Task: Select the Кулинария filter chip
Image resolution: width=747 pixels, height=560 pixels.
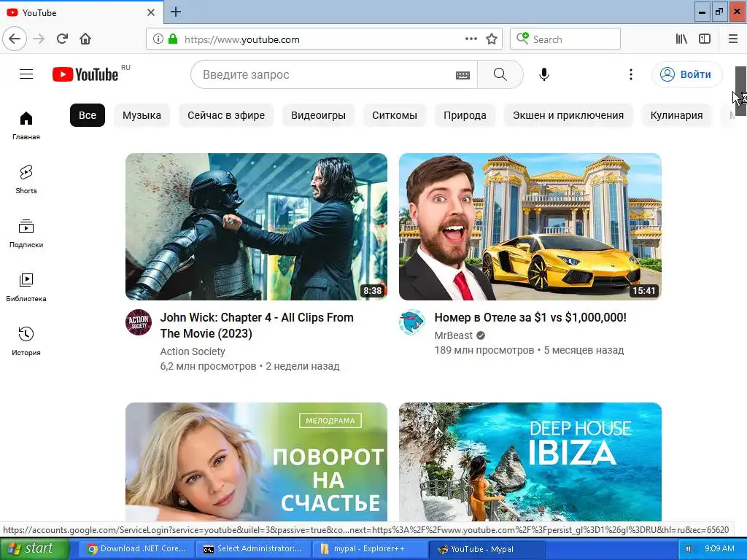Action: (x=676, y=115)
